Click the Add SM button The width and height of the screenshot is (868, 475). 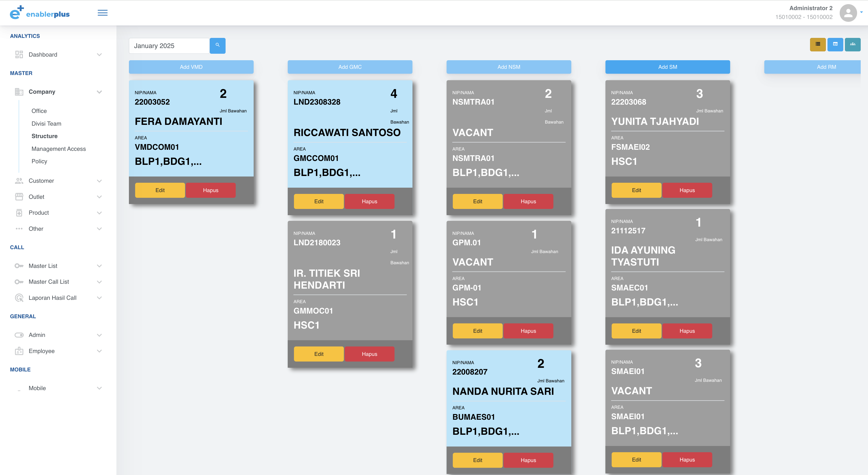pyautogui.click(x=668, y=67)
